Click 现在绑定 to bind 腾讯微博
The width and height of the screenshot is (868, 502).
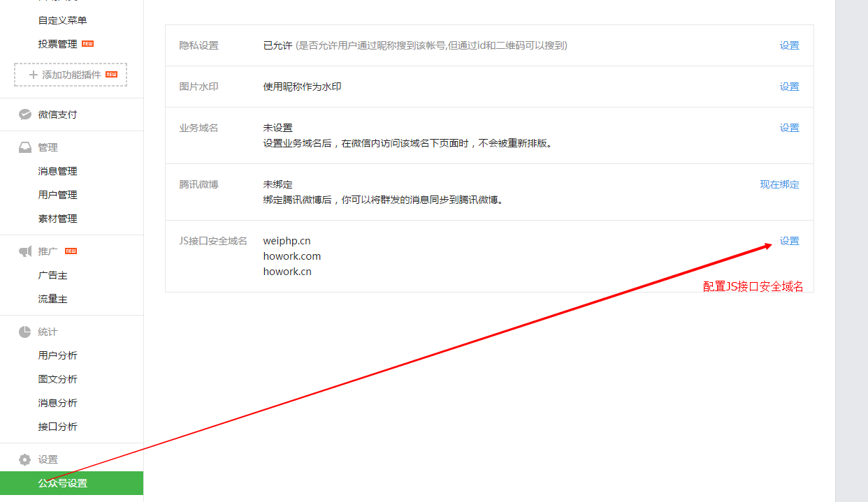[779, 184]
